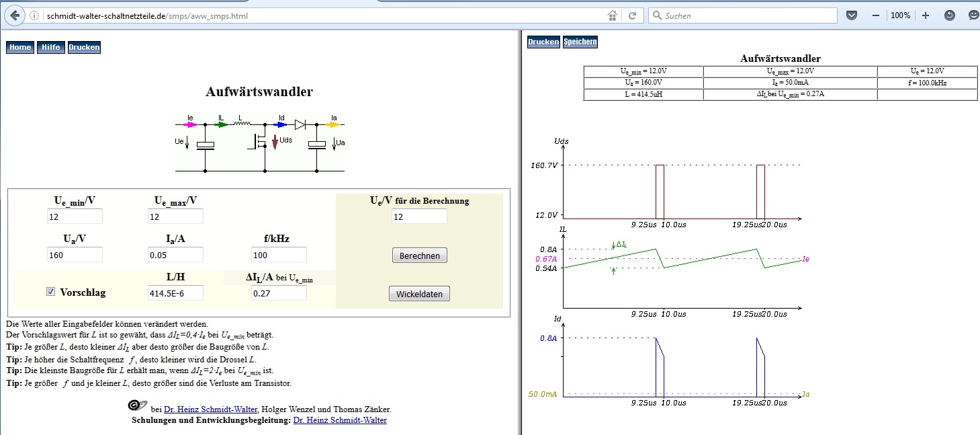Click the '0.67A' label on IL plot
Image resolution: width=980 pixels, height=435 pixels.
pos(546,259)
